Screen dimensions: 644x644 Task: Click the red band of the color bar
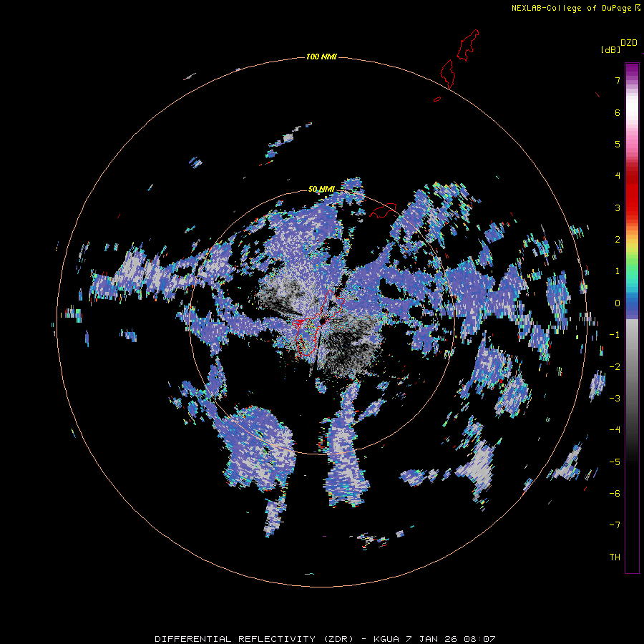point(632,193)
